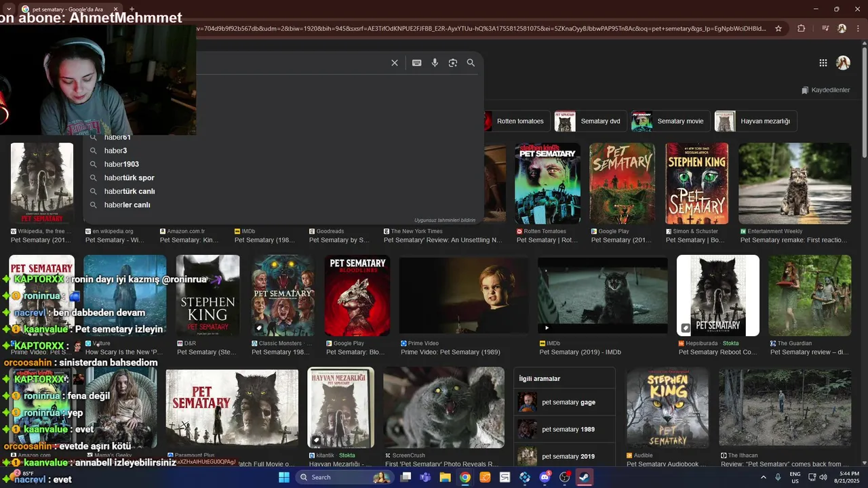
Task: Submit search with the magnifier icon
Action: [471, 63]
